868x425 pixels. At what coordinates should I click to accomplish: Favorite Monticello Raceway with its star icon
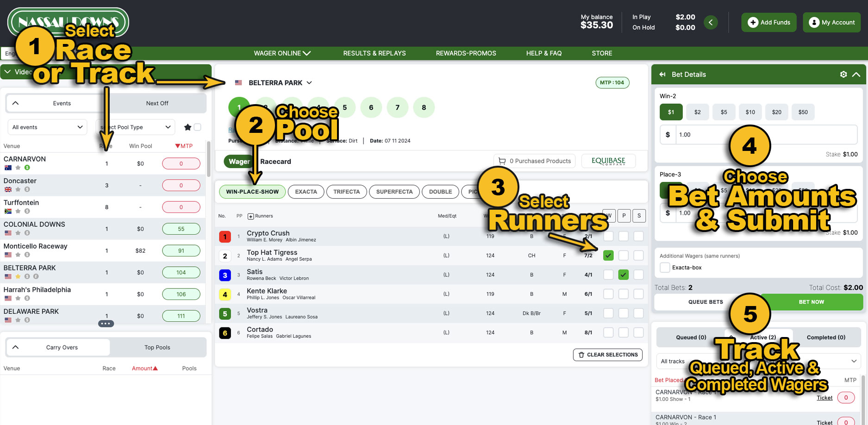18,255
